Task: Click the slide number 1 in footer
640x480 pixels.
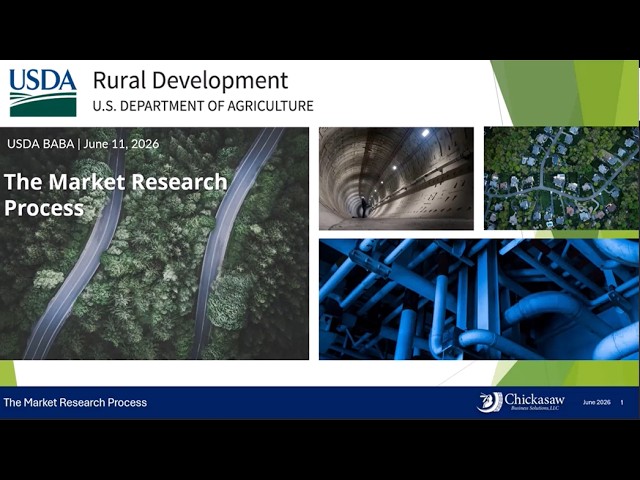Action: point(622,402)
